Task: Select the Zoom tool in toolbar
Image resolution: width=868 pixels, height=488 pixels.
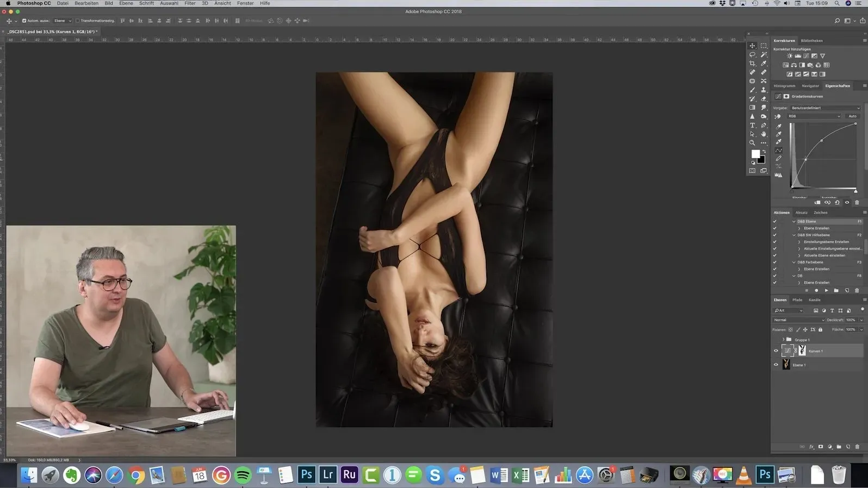Action: point(752,143)
